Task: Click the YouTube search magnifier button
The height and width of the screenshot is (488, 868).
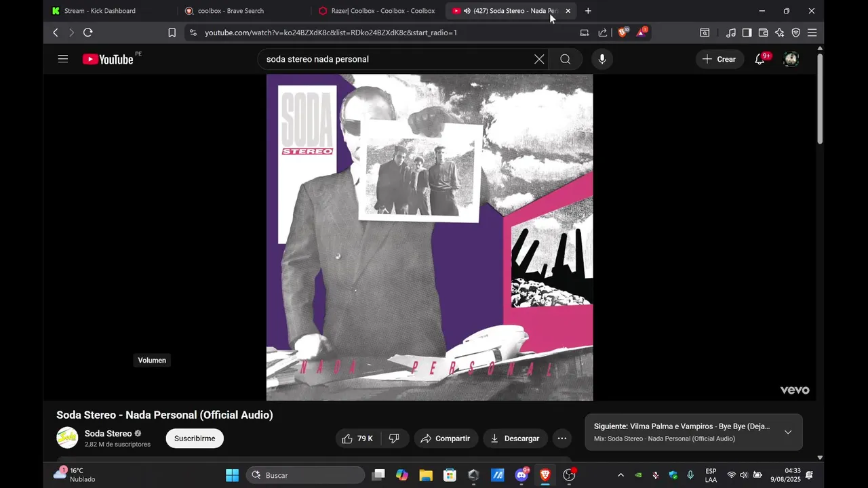Action: [x=565, y=59]
